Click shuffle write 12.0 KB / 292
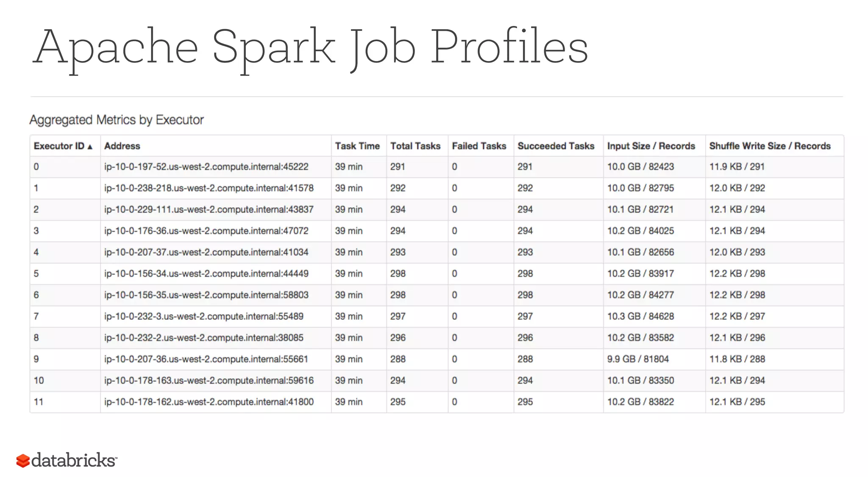 point(737,188)
